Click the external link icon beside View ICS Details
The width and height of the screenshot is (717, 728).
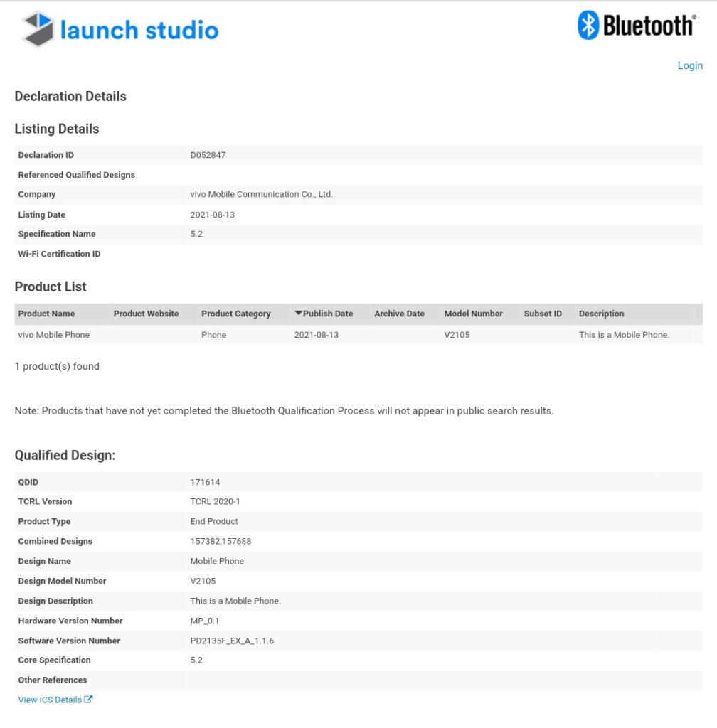click(x=88, y=700)
